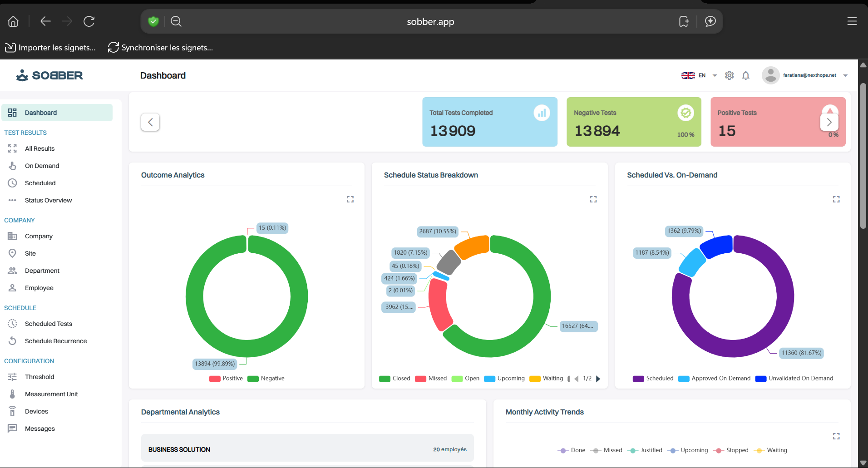
Task: Select the On Demand icon in sidebar
Action: (x=12, y=166)
